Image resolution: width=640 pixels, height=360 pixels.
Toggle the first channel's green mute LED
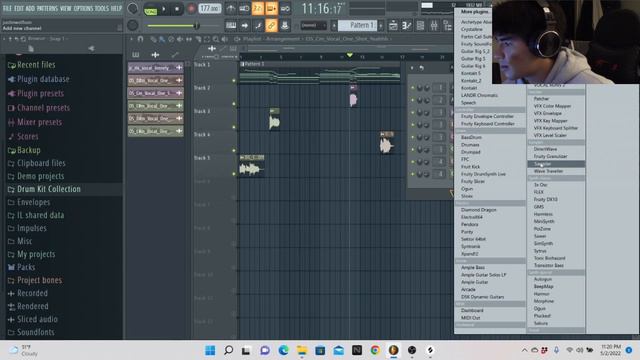[x=413, y=88]
